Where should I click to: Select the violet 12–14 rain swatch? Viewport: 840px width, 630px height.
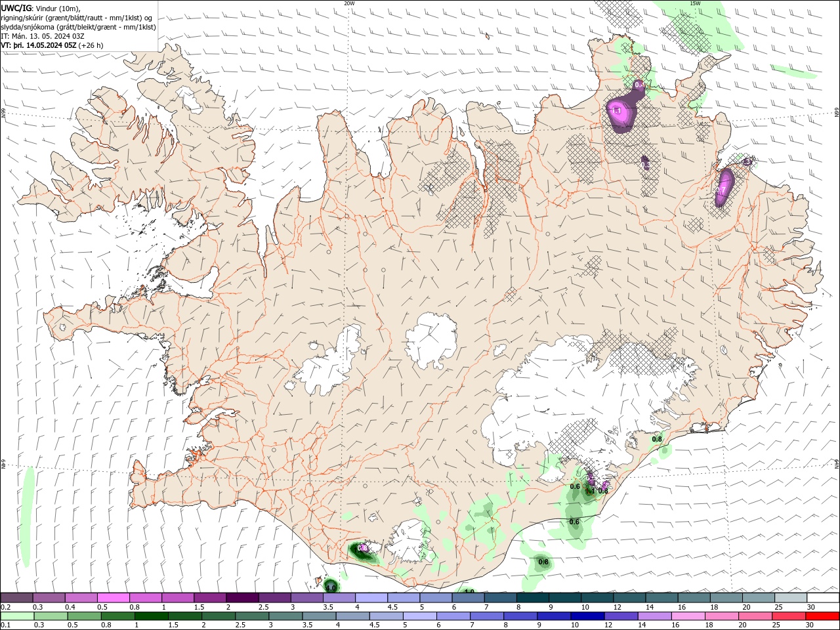click(621, 616)
